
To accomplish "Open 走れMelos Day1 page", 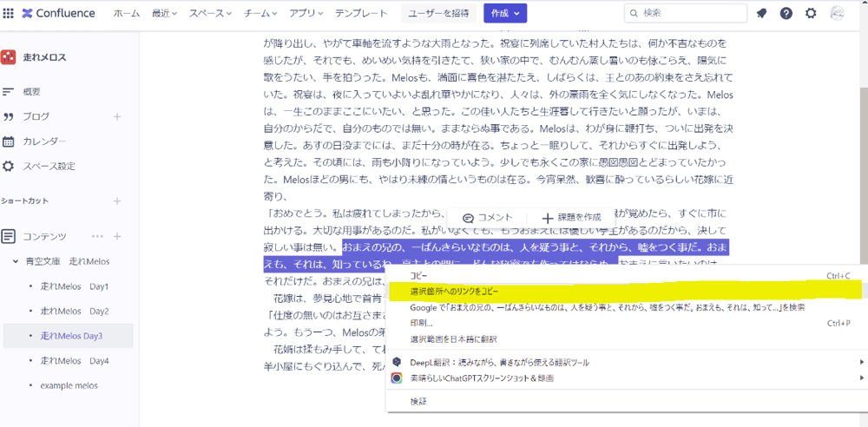I will 74,286.
